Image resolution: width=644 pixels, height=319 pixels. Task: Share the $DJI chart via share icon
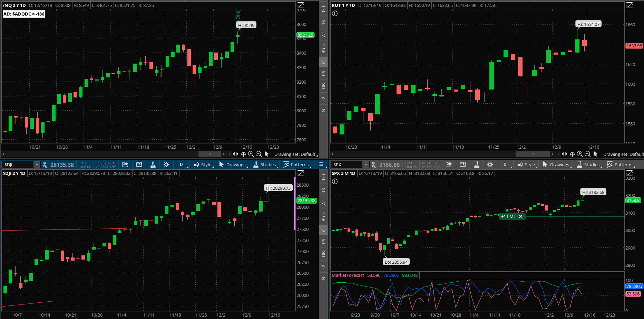click(125, 165)
